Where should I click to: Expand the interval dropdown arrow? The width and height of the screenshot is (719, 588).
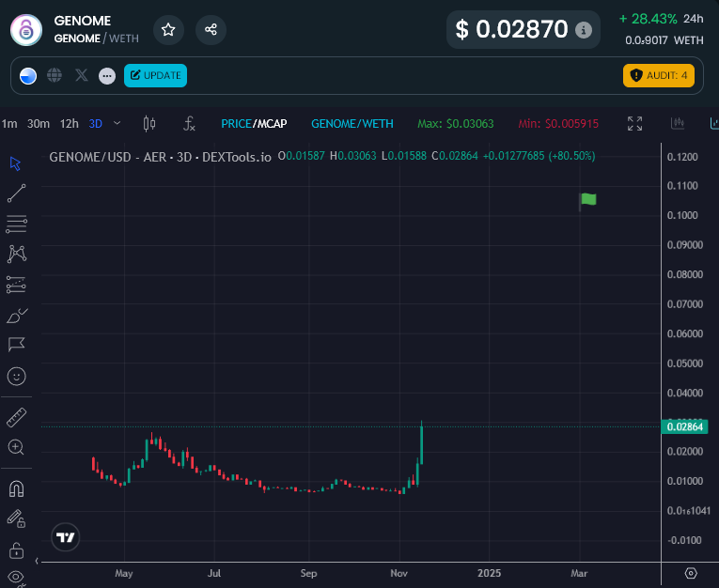click(117, 123)
